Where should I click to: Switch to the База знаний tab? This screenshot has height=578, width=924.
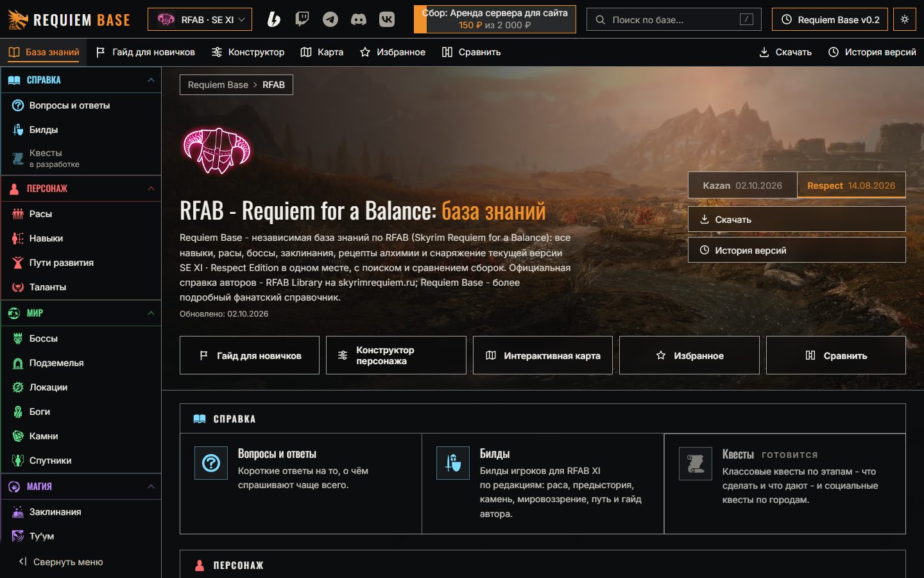pos(44,52)
